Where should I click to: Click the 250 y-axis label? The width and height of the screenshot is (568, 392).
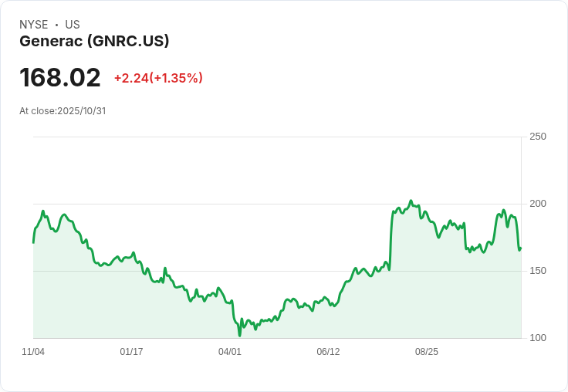pyautogui.click(x=537, y=137)
